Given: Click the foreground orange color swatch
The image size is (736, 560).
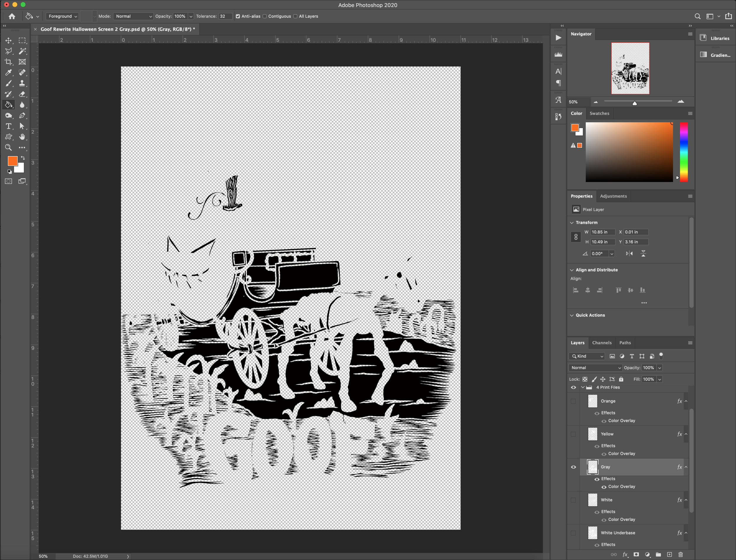Looking at the screenshot, I should [13, 161].
